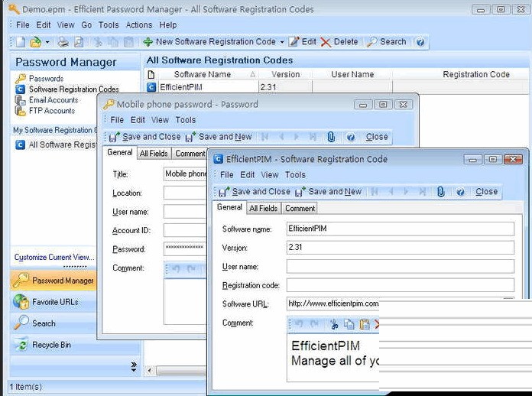Click paste icon in EfficientPIM comment toolbar
Viewport: 532px width, 396px height.
point(365,324)
